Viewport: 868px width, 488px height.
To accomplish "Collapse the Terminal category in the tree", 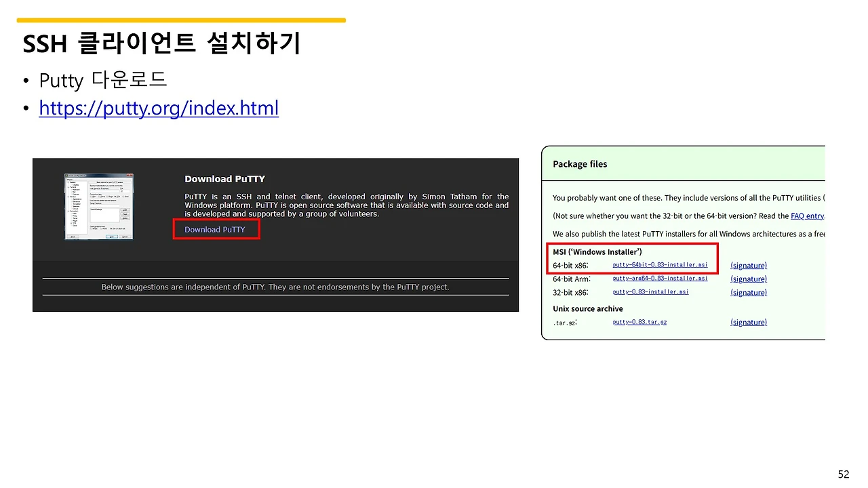I will pos(68,187).
